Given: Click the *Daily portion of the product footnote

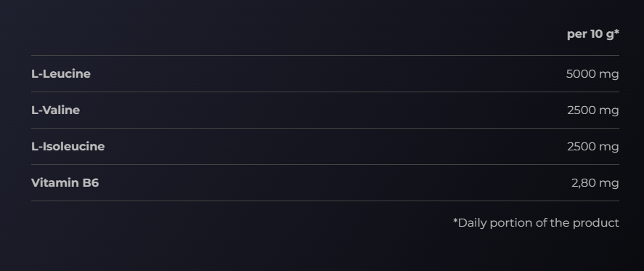Looking at the screenshot, I should pyautogui.click(x=536, y=223).
